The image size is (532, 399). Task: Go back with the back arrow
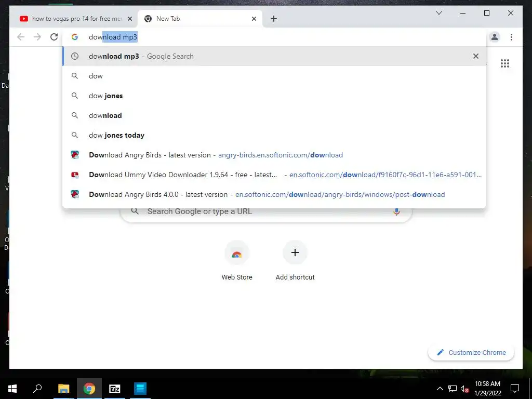[21, 37]
